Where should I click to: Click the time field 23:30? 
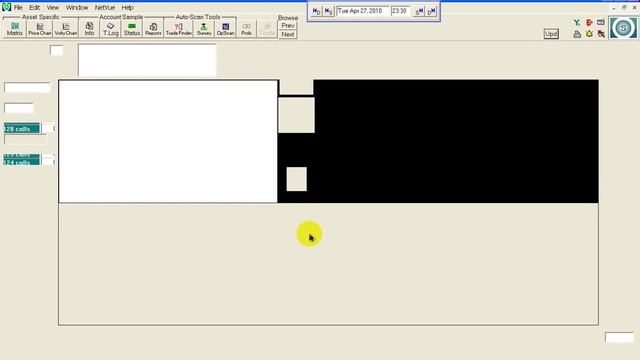click(401, 11)
